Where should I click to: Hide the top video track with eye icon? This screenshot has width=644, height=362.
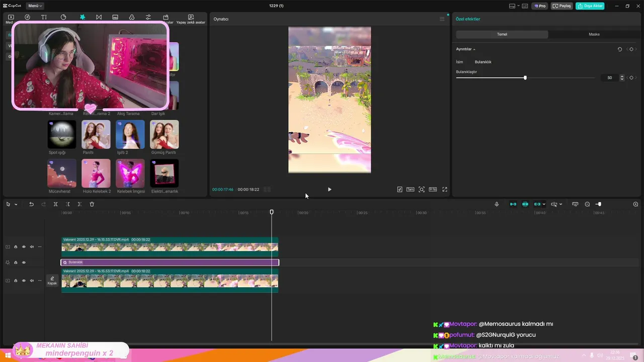pyautogui.click(x=24, y=247)
